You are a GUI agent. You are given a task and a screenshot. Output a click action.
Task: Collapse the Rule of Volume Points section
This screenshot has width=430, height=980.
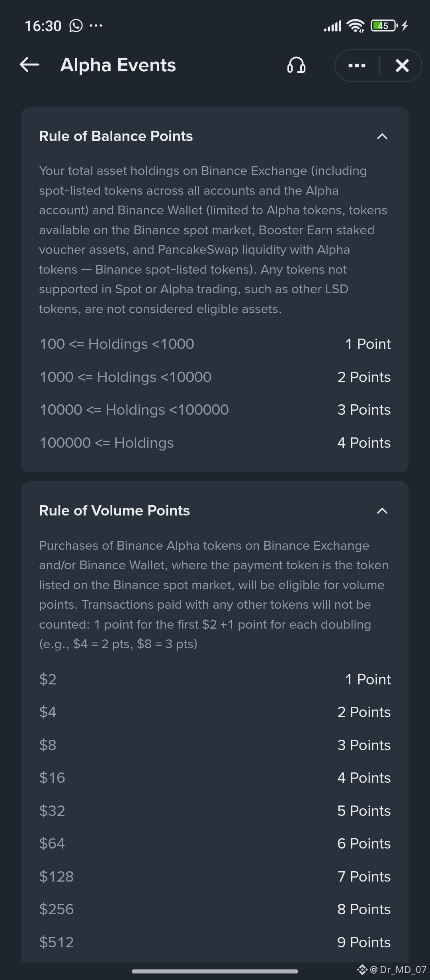pos(382,511)
